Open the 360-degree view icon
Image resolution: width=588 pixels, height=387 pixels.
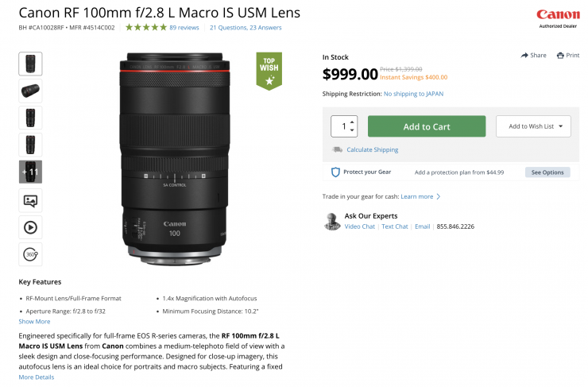[30, 254]
